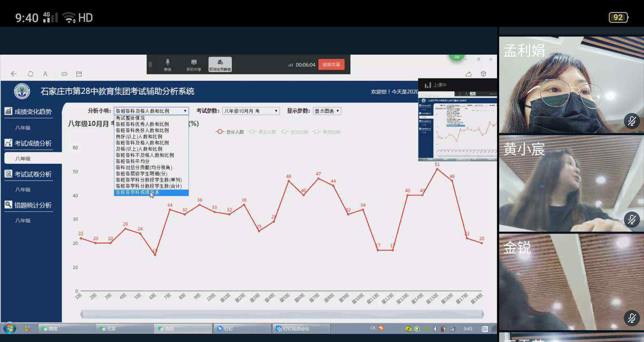This screenshot has height=342, width=644.
Task: Click the 新的共享 new share icon
Action: (194, 65)
